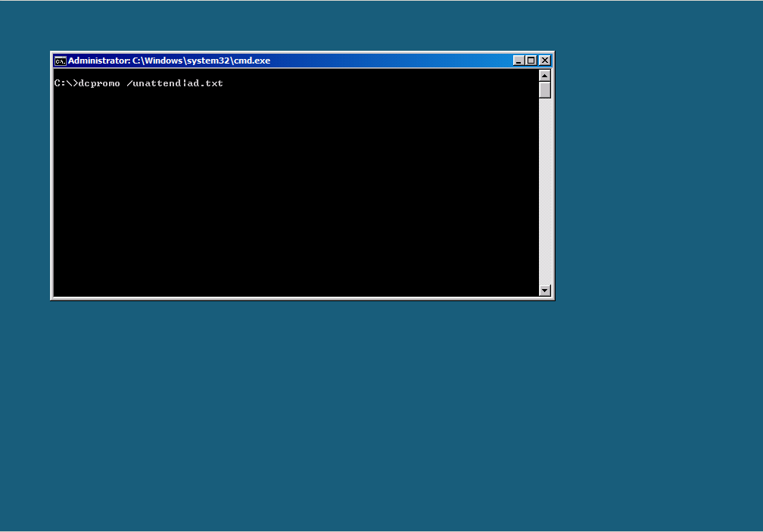Click the bottom-right corner of cmd window
This screenshot has width=763, height=532.
(x=553, y=299)
